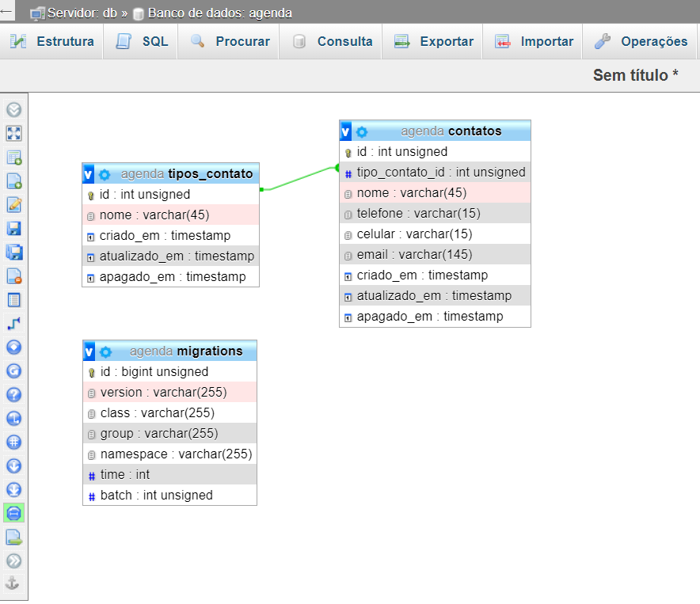Screen dimensions: 700x604
Task: Click the Toggle small/big icon
Action: pyautogui.click(x=13, y=490)
